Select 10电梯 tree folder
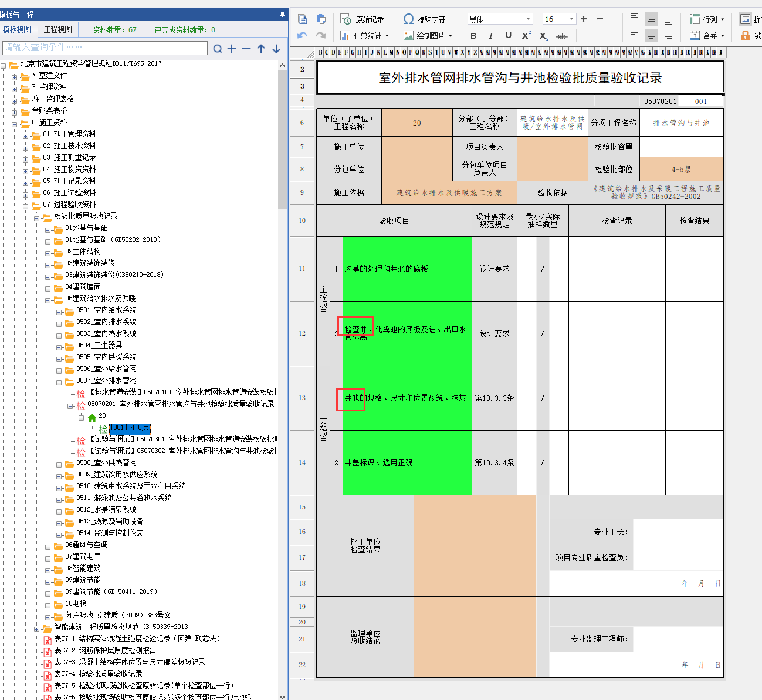Image resolution: width=762 pixels, height=700 pixels. [x=76, y=603]
